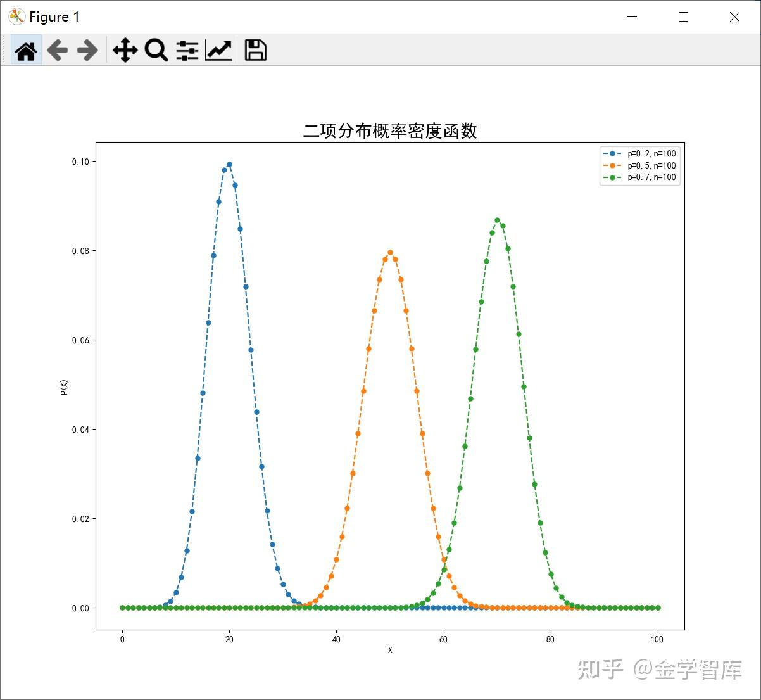761x700 pixels.
Task: Click the legend box in the plot
Action: click(x=639, y=165)
